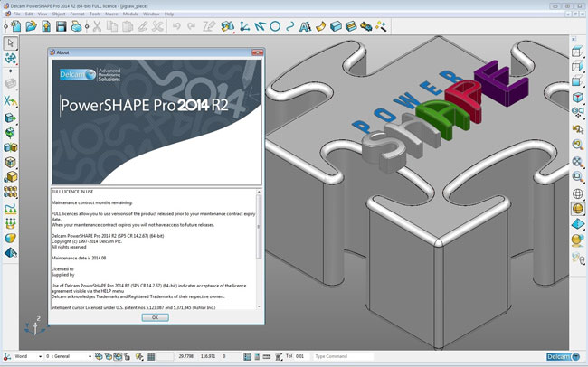
Task: Click the About dialog's scrollbar thumb
Action: click(259, 226)
